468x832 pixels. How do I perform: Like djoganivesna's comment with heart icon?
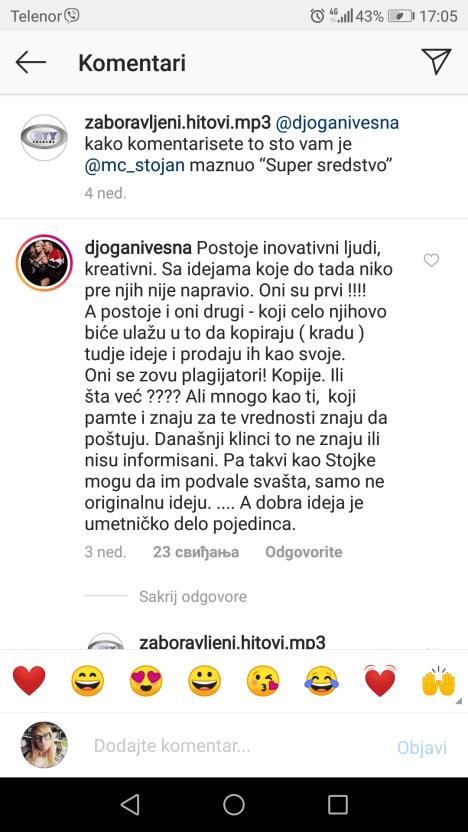pyautogui.click(x=431, y=260)
